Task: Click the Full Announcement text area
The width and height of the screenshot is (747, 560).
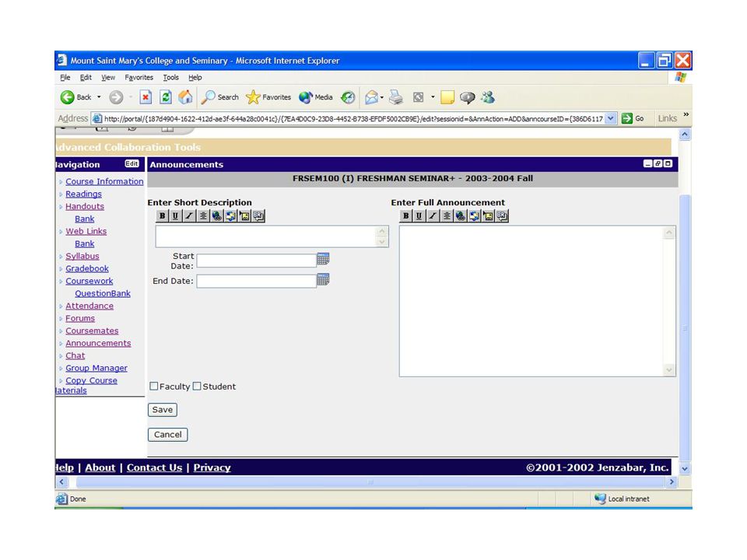Action: tap(538, 301)
